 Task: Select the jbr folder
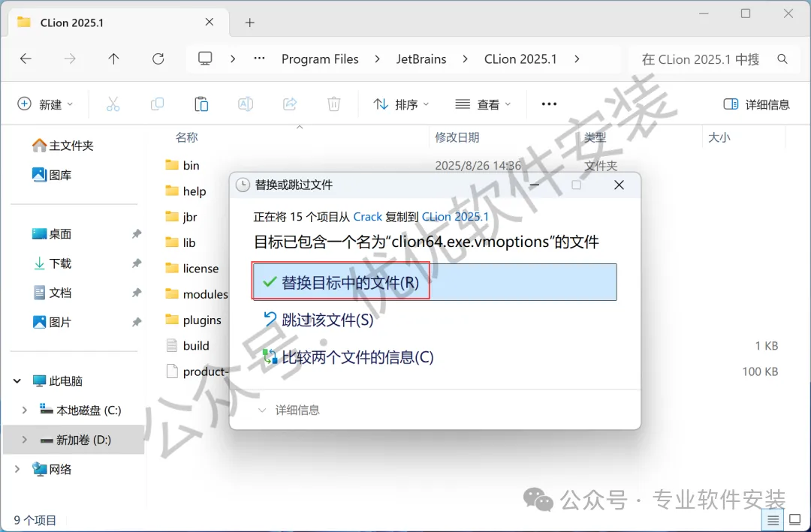click(x=181, y=217)
